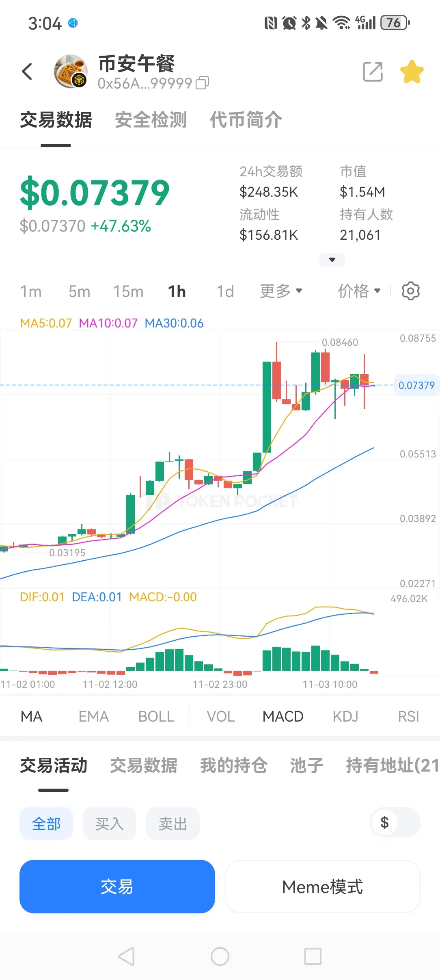
Task: Open 我的持仓 tab
Action: click(x=234, y=765)
